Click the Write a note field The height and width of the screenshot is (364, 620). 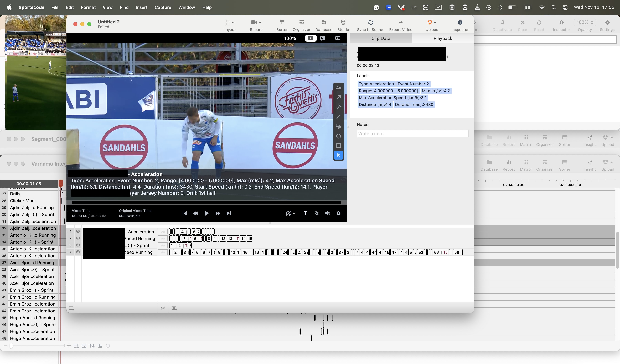[413, 134]
